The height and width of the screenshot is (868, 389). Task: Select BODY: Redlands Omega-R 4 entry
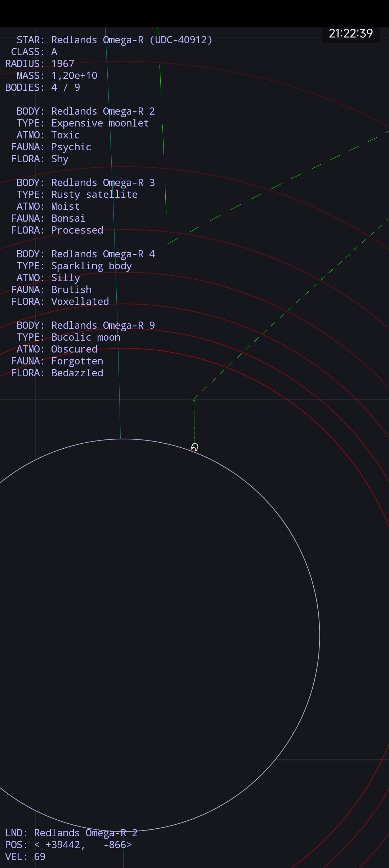pos(86,254)
